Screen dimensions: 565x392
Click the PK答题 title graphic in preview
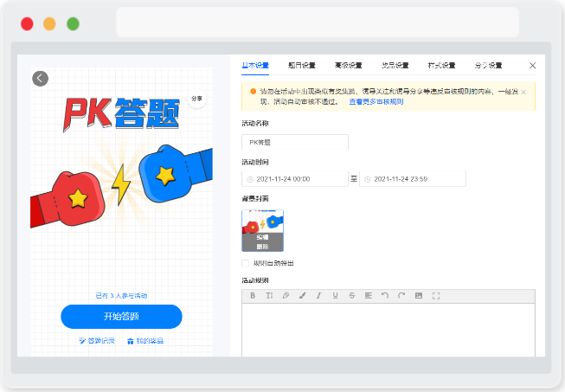click(121, 114)
